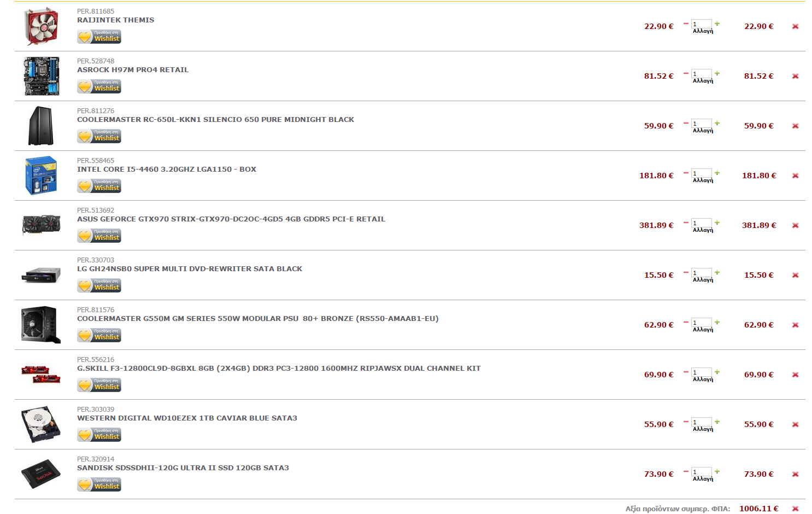Add Coolermaster Silencio 650 to Wishlist

[99, 136]
